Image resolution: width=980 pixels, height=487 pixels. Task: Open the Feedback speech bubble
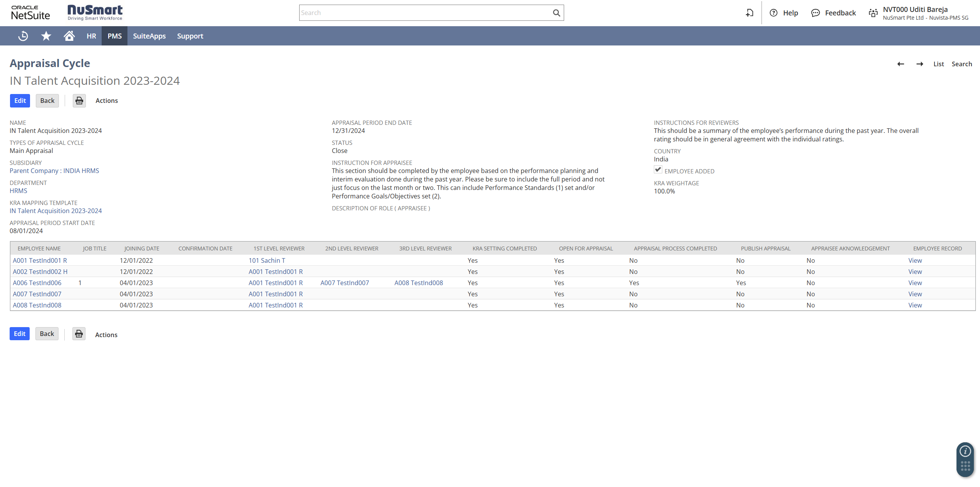pos(815,13)
